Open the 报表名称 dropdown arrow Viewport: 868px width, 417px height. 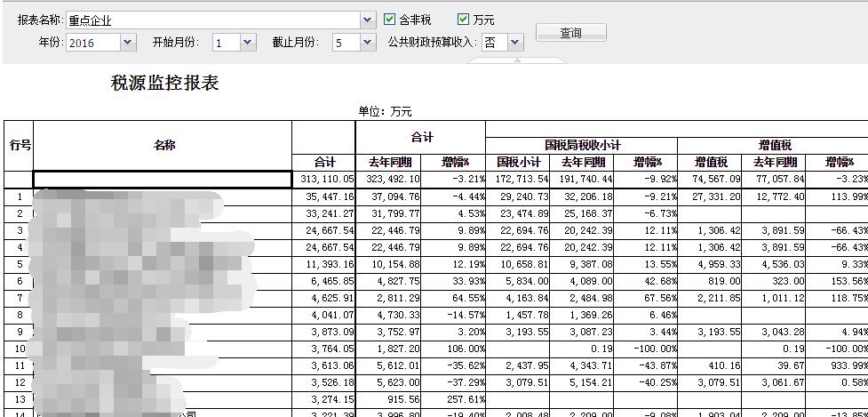[369, 20]
